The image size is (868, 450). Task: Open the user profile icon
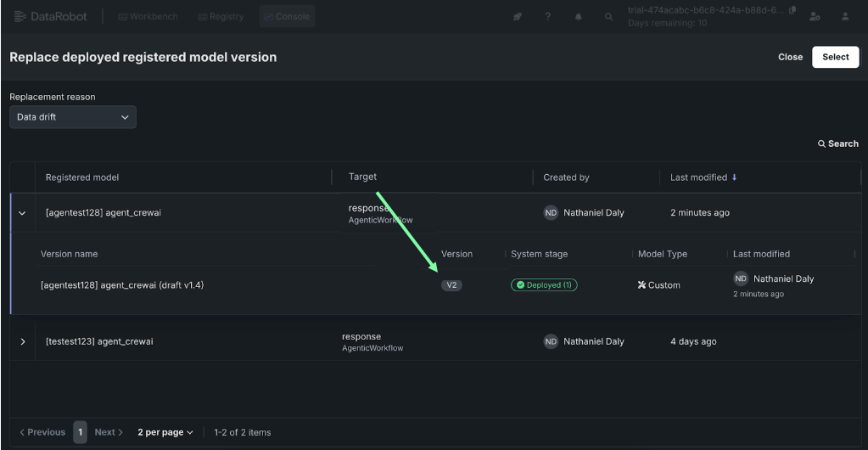coord(845,16)
